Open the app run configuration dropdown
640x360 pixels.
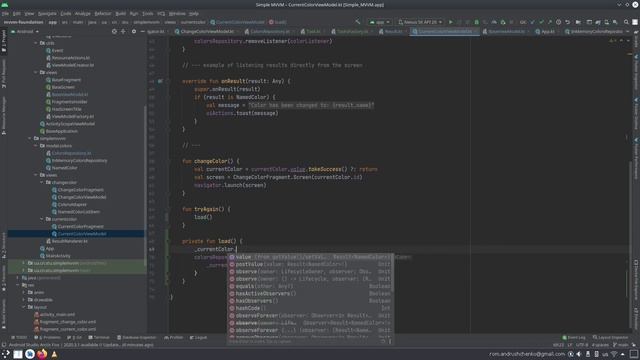pos(380,22)
